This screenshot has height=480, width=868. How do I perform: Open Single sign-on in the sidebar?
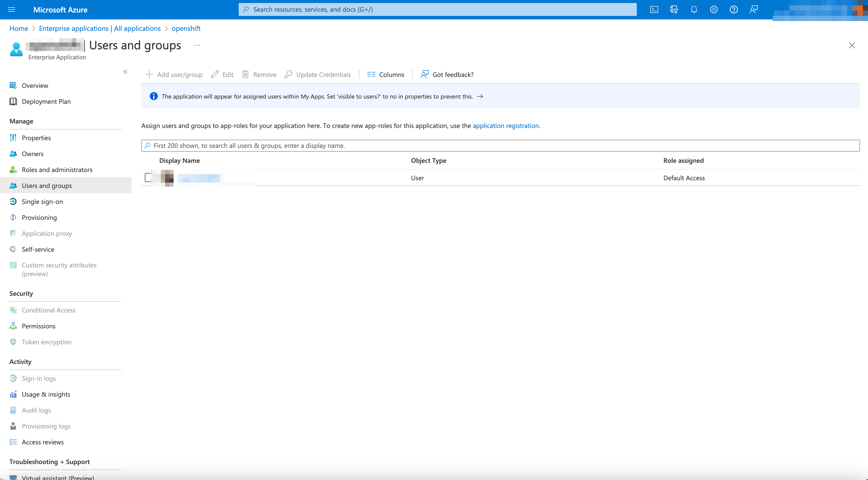(42, 201)
